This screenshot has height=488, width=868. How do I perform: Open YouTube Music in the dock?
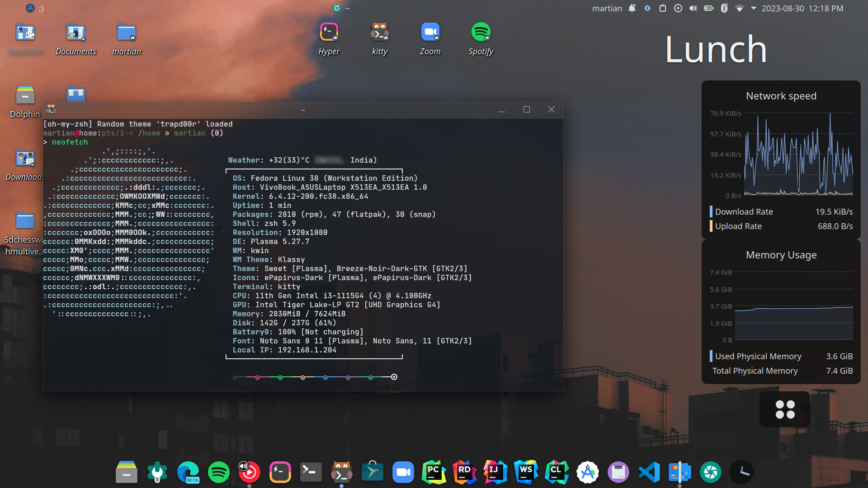pyautogui.click(x=249, y=472)
